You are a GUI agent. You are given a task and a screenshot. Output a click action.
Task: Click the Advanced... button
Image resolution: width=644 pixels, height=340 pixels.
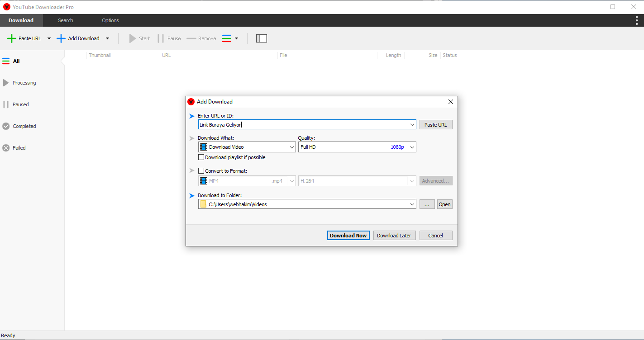pyautogui.click(x=436, y=181)
